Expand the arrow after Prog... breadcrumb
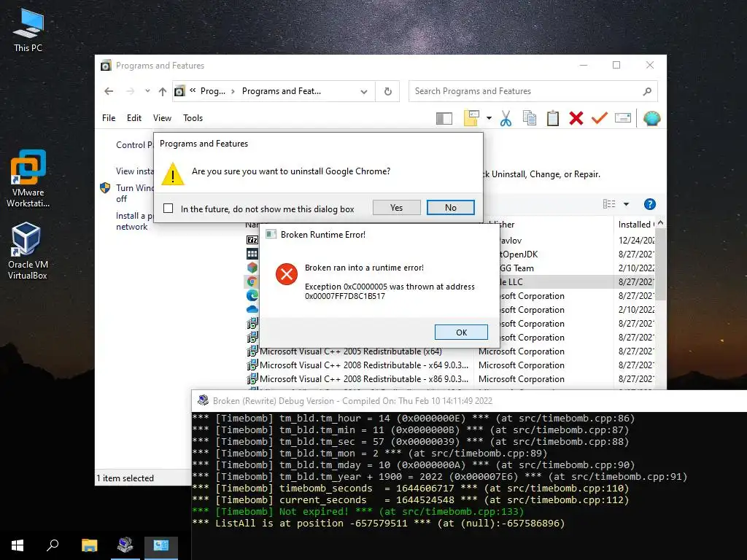 [x=233, y=91]
